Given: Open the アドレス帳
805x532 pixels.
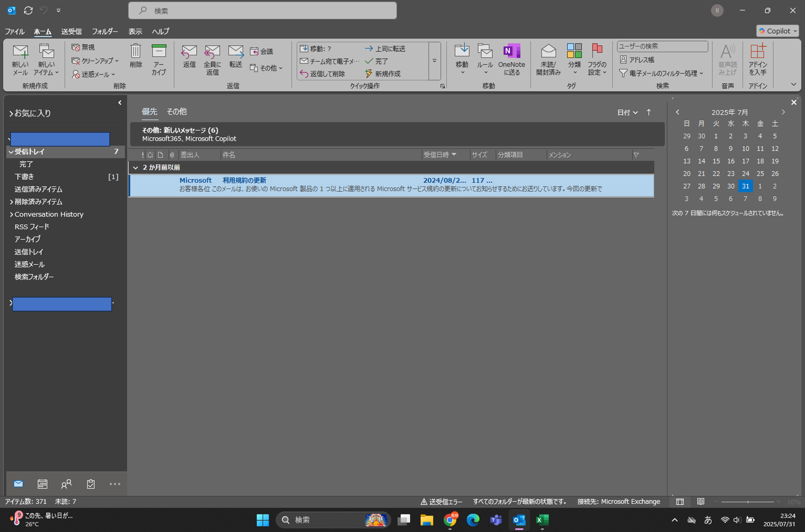Looking at the screenshot, I should 637,60.
